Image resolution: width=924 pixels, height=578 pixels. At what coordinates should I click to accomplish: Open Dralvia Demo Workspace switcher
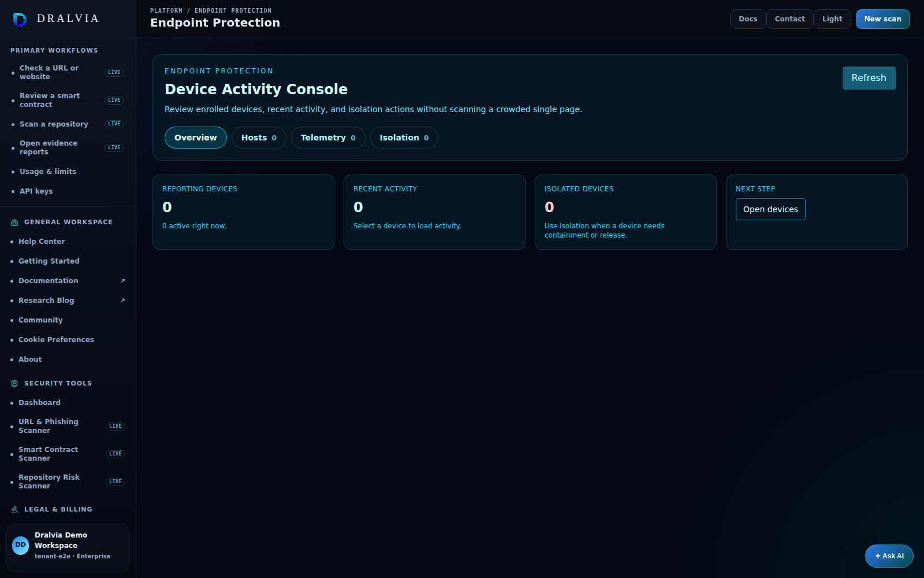pos(68,548)
